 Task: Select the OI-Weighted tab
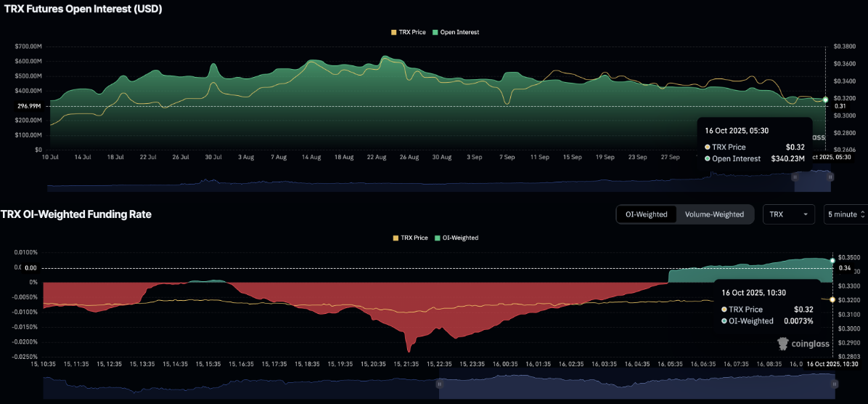pyautogui.click(x=647, y=214)
